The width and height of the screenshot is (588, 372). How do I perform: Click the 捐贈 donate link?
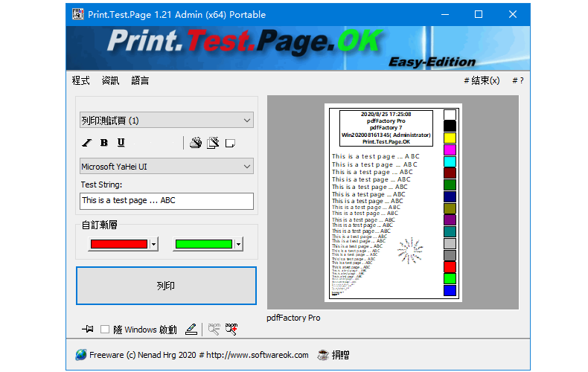(x=340, y=355)
